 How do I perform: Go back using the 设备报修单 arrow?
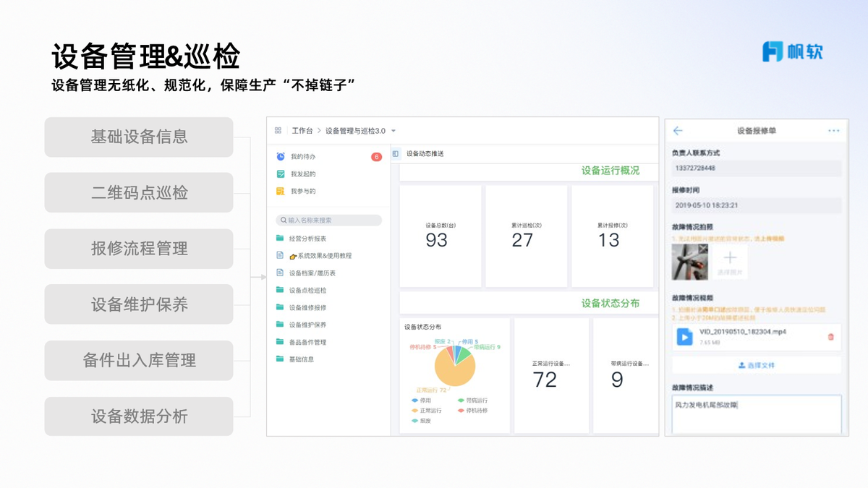tap(678, 131)
